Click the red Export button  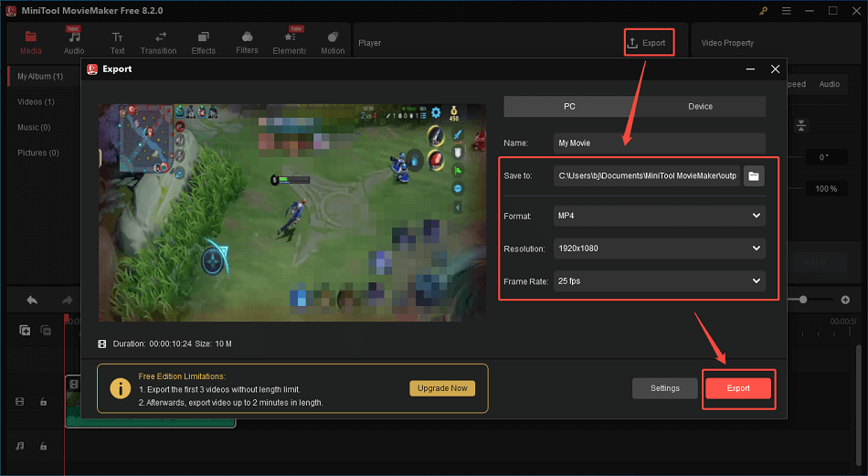(x=738, y=388)
